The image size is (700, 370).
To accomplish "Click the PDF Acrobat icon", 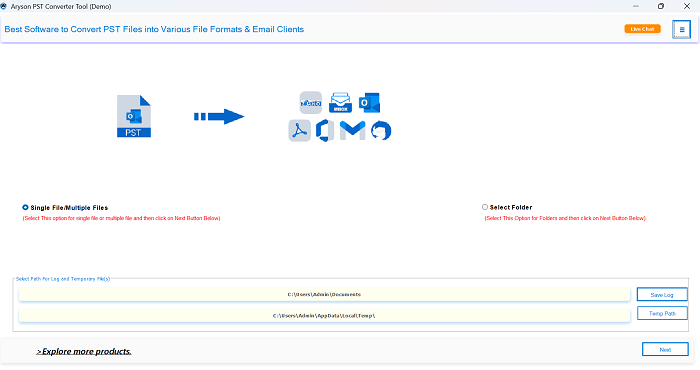I will [x=300, y=131].
